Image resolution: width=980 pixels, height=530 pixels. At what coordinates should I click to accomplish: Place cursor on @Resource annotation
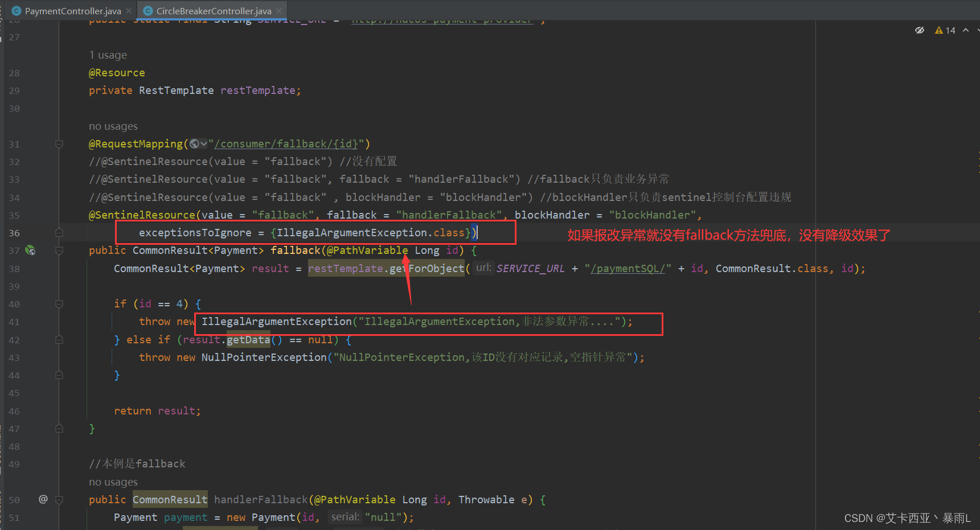tap(117, 73)
